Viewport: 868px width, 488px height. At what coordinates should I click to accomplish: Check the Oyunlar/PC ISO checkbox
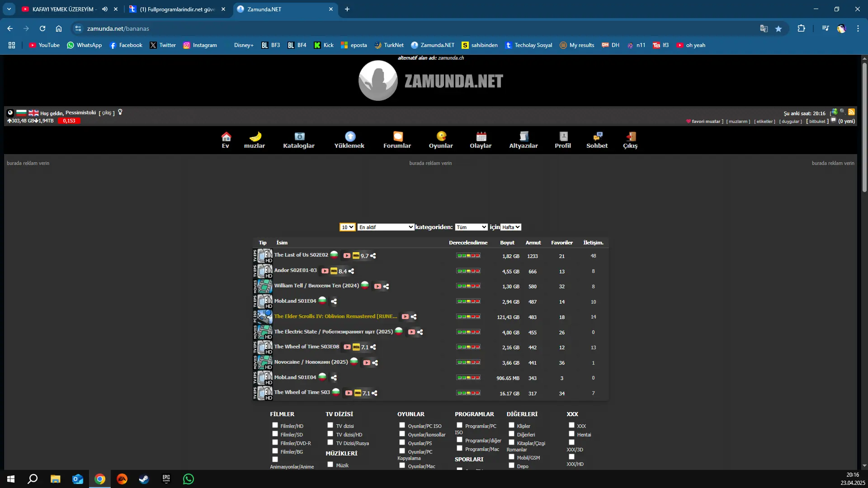[x=402, y=425]
